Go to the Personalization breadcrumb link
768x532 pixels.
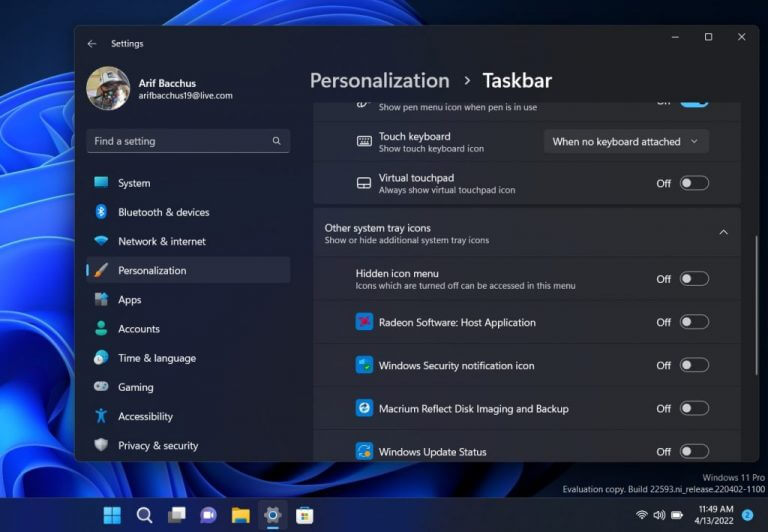click(x=380, y=81)
